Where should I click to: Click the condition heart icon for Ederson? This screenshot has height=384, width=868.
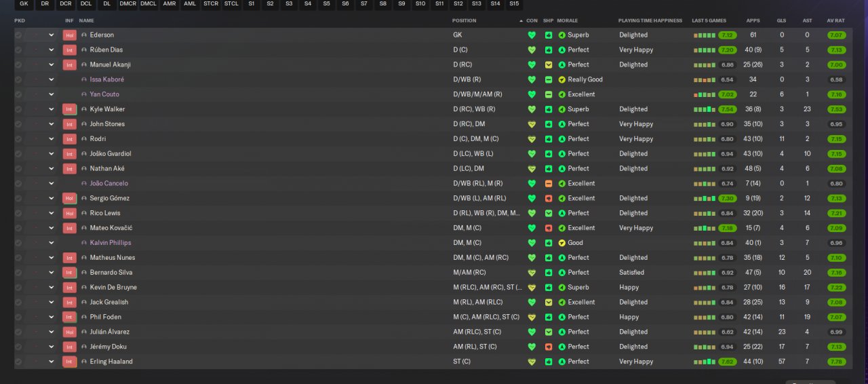[532, 35]
